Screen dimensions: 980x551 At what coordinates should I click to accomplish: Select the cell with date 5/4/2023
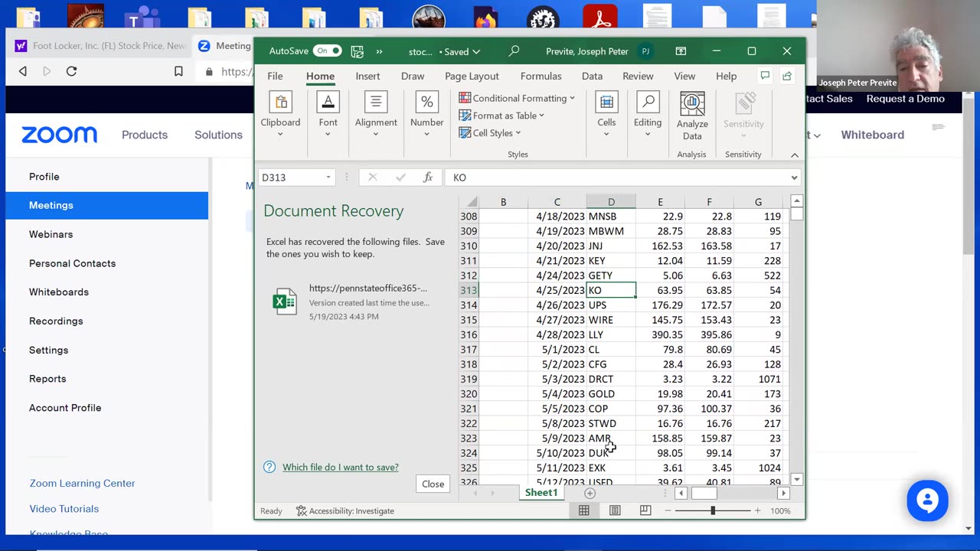(557, 394)
